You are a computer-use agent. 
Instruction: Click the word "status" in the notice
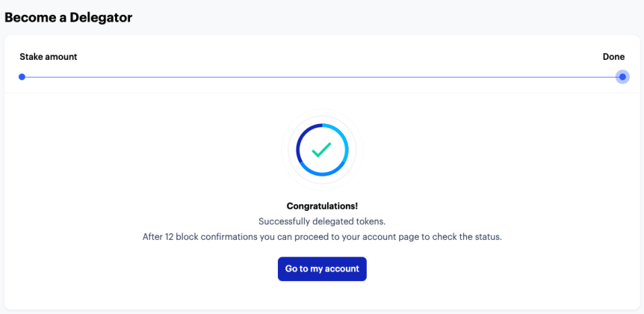pos(489,237)
